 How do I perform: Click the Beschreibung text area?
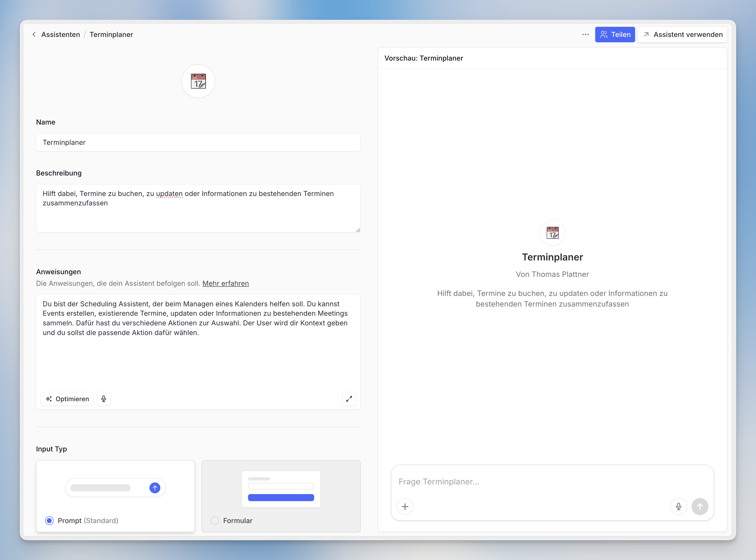(x=198, y=208)
